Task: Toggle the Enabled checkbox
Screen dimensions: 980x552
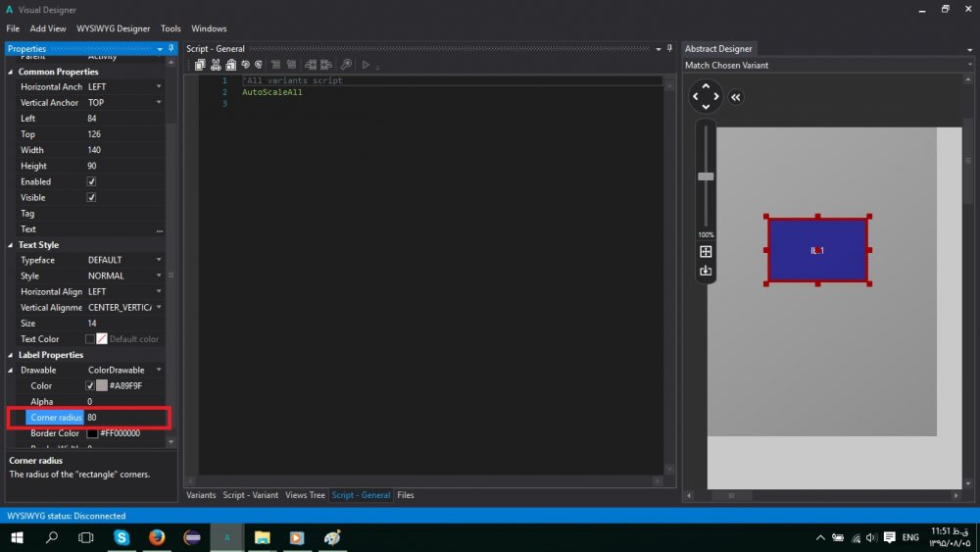Action: (x=91, y=181)
